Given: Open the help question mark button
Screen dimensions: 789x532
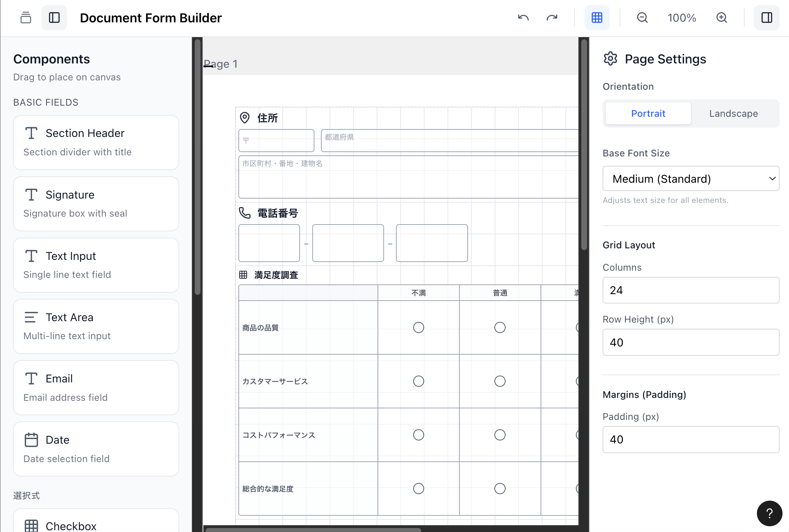Looking at the screenshot, I should point(769,513).
